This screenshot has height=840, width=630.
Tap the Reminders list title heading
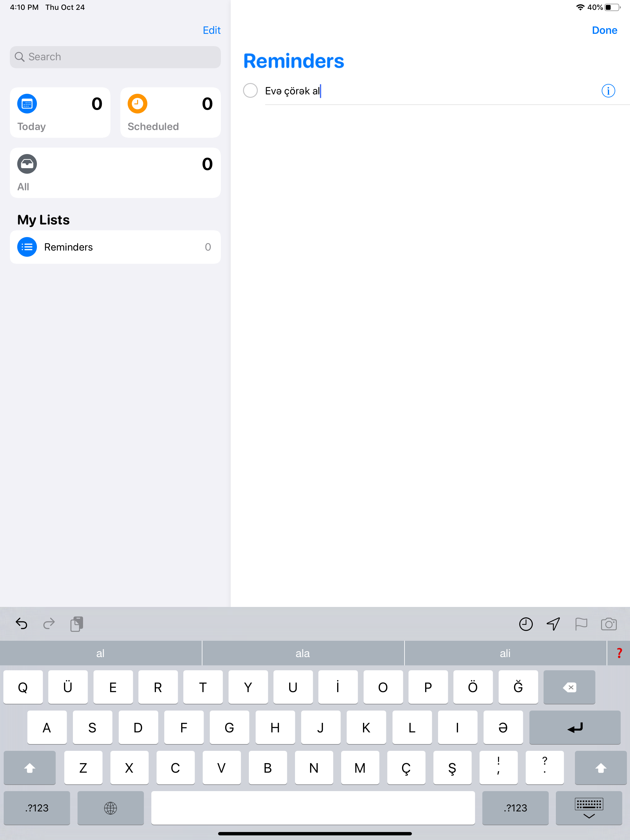click(294, 61)
